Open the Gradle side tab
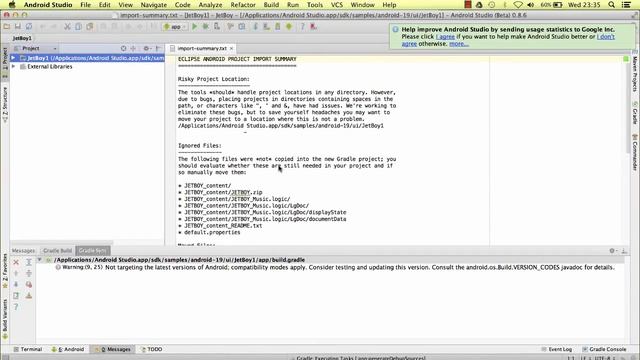 [635, 113]
